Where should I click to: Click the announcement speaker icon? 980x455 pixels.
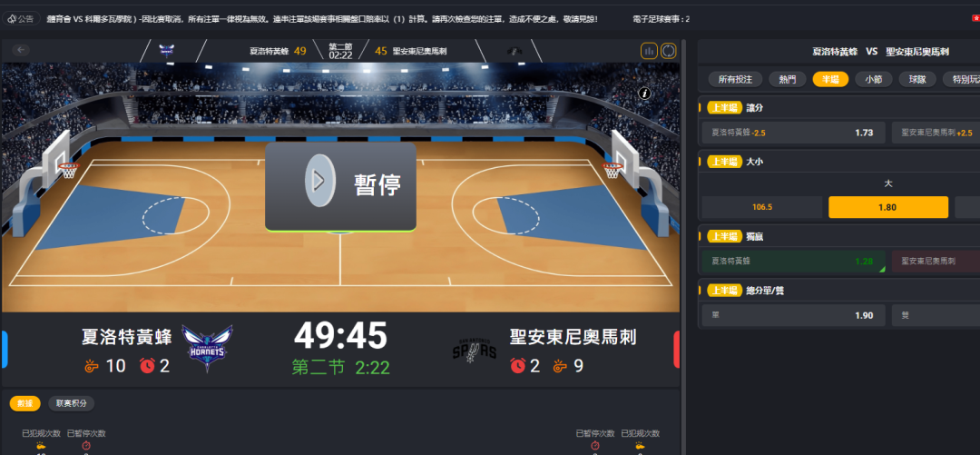click(12, 19)
